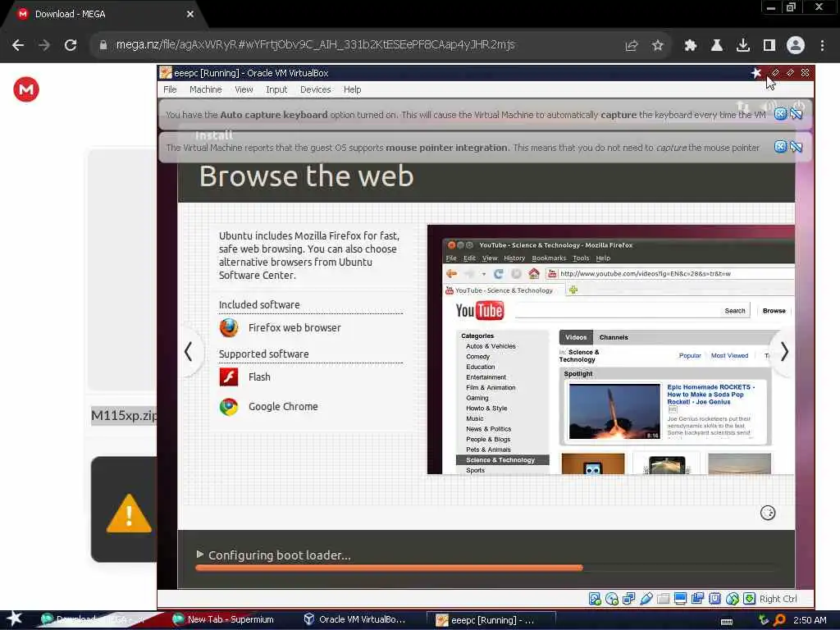
Task: Click the keyboard capture green arrow icon
Action: pyautogui.click(x=750, y=599)
